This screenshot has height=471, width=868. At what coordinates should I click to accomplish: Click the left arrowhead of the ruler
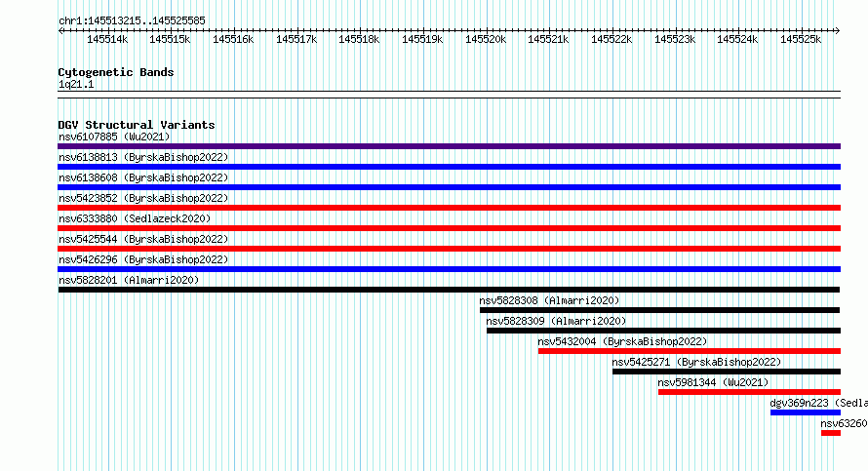(60, 31)
